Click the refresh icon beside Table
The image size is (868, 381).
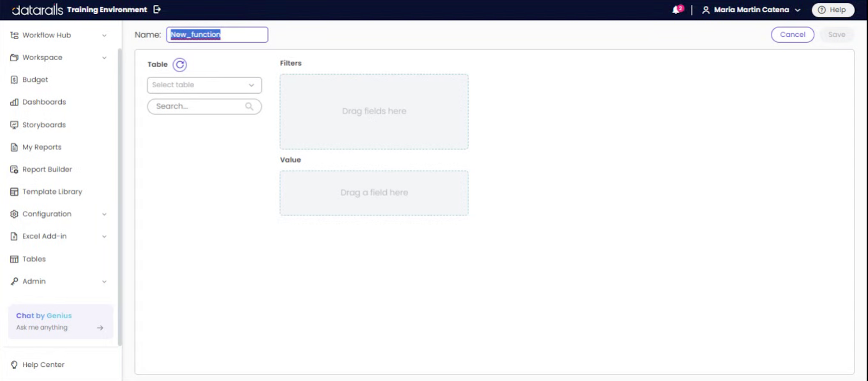coord(180,65)
